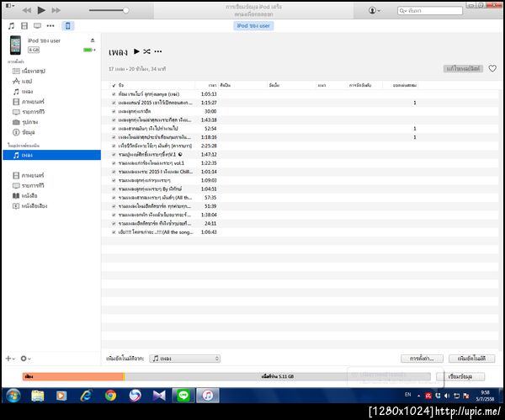Shuffle songs using icon beside the เพลง heading
This screenshot has height=420, width=505.
tap(146, 51)
